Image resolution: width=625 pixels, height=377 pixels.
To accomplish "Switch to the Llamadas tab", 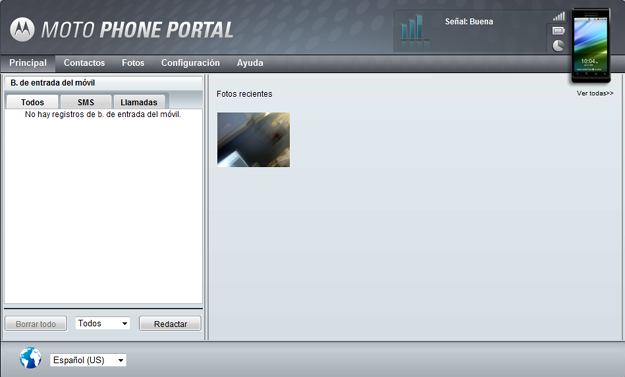I will [139, 102].
